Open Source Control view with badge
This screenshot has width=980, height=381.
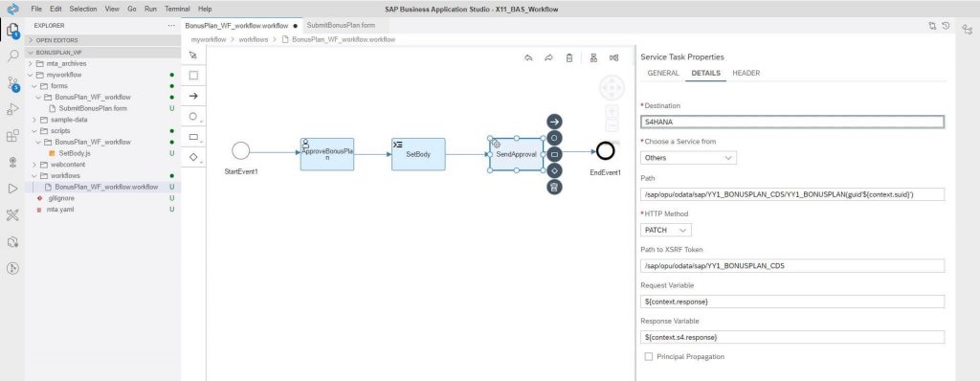click(x=12, y=83)
